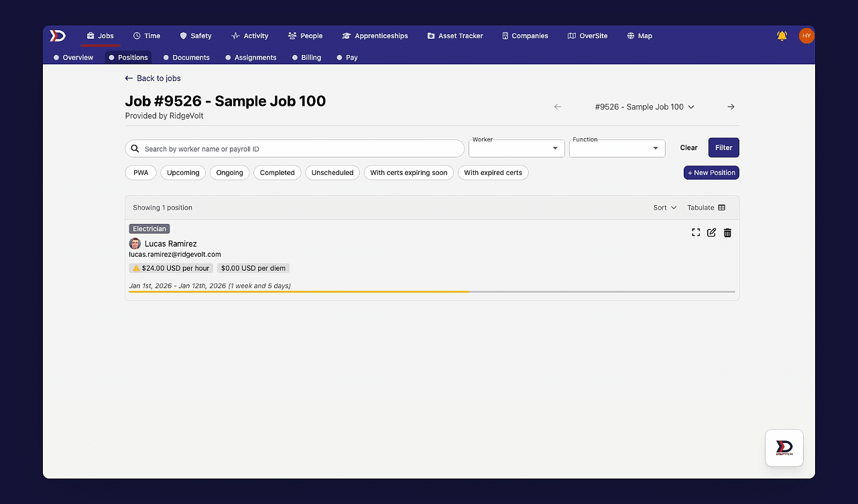
Task: Toggle the Unscheduled filter chip
Action: (x=332, y=173)
